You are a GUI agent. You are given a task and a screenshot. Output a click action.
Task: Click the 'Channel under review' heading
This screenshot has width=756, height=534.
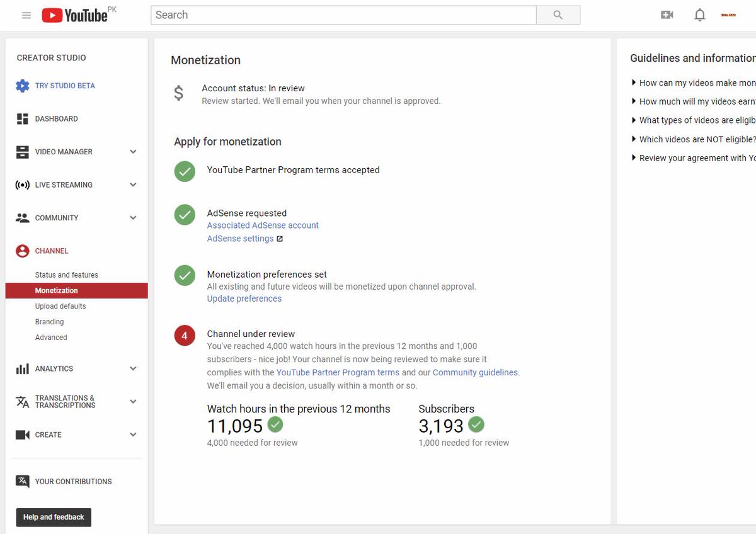(251, 334)
